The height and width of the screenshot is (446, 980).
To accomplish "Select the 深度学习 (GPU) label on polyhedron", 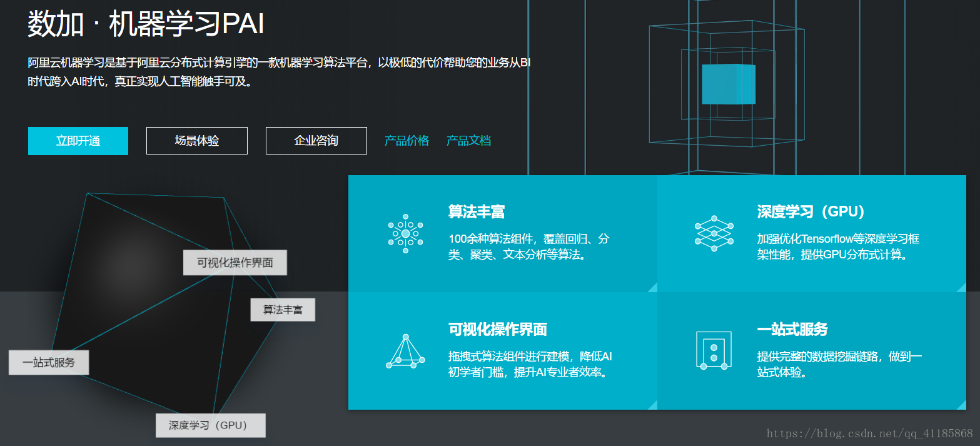I will tap(211, 425).
